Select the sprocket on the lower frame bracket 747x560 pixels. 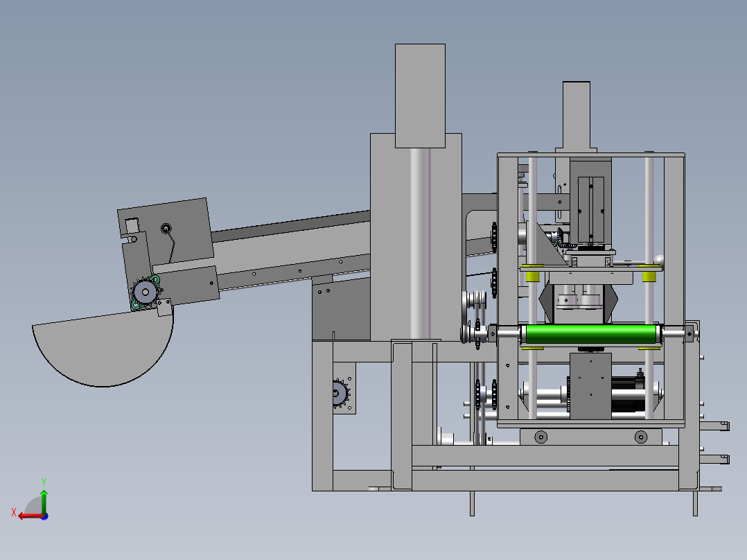[340, 393]
